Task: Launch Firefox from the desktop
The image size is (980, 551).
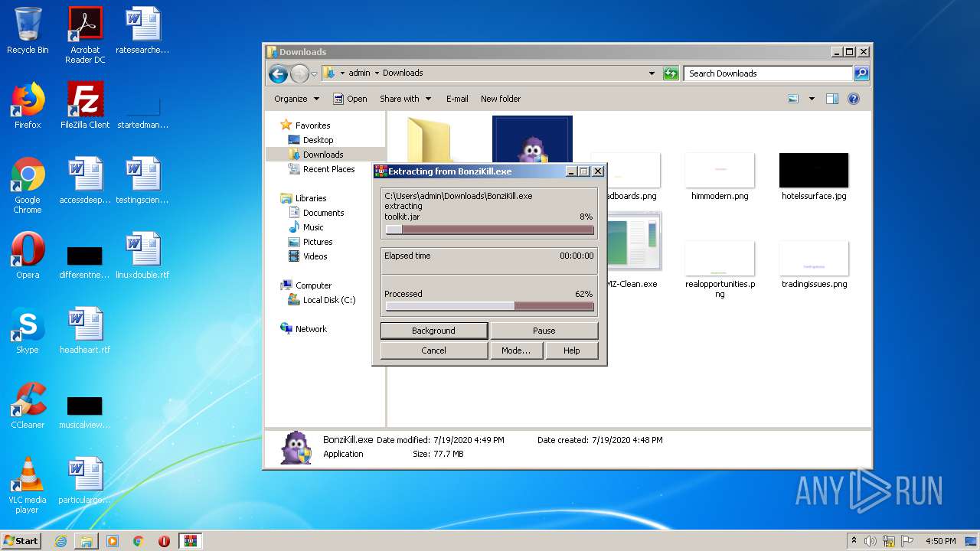Action: [x=28, y=106]
